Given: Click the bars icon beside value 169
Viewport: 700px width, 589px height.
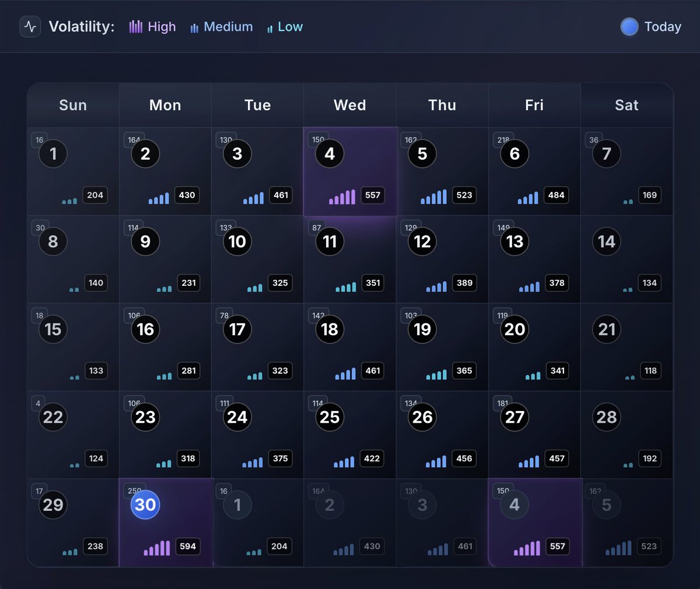Looking at the screenshot, I should [x=628, y=202].
